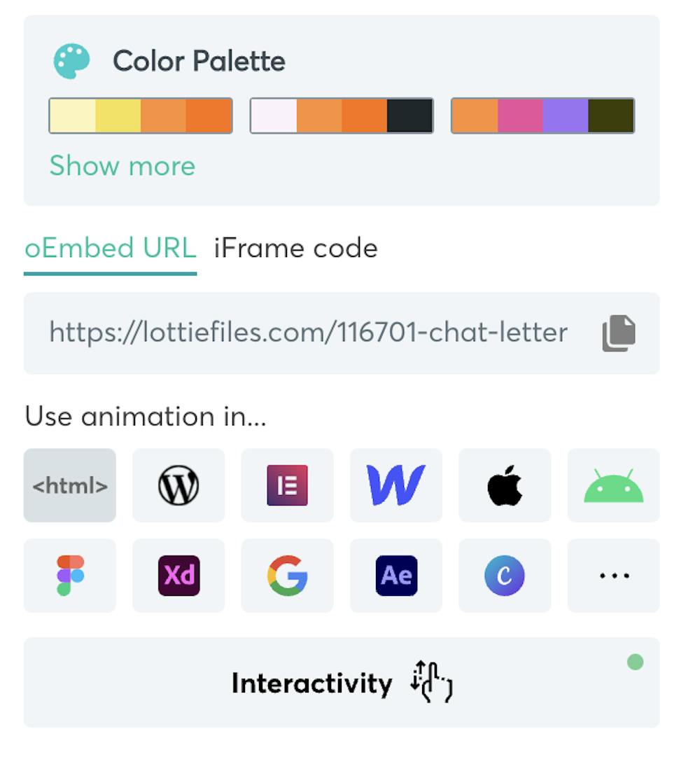Screen dimensions: 700x778
Task: Switch to the iFrame code tab
Action: tap(295, 249)
